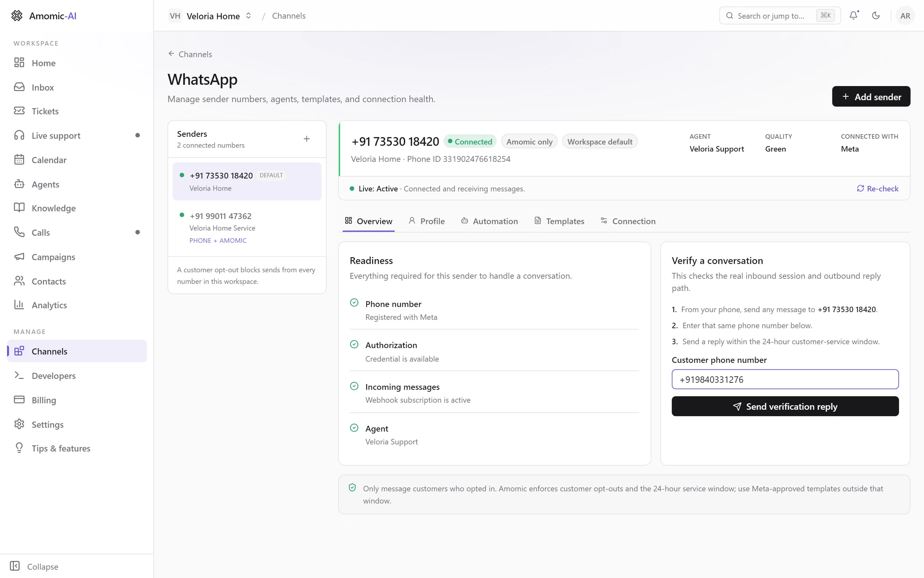Switch to the Connection tab
Screen dimensions: 924x578
(x=628, y=221)
